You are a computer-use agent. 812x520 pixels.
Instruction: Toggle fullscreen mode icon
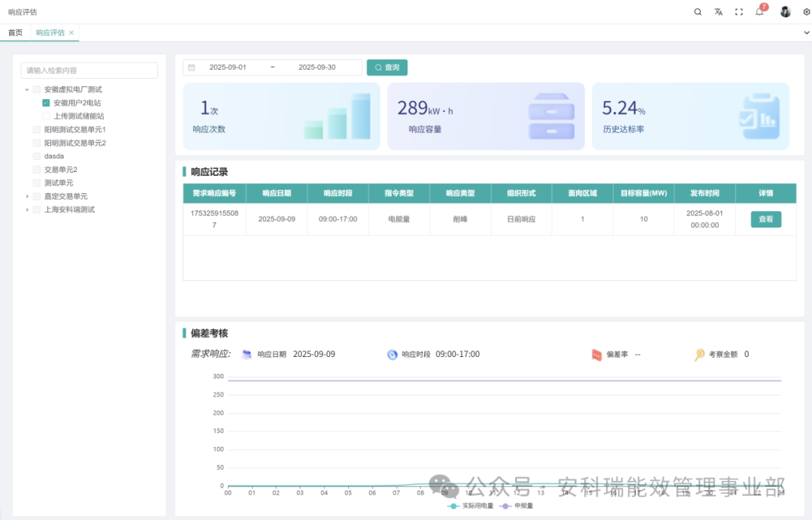point(739,12)
